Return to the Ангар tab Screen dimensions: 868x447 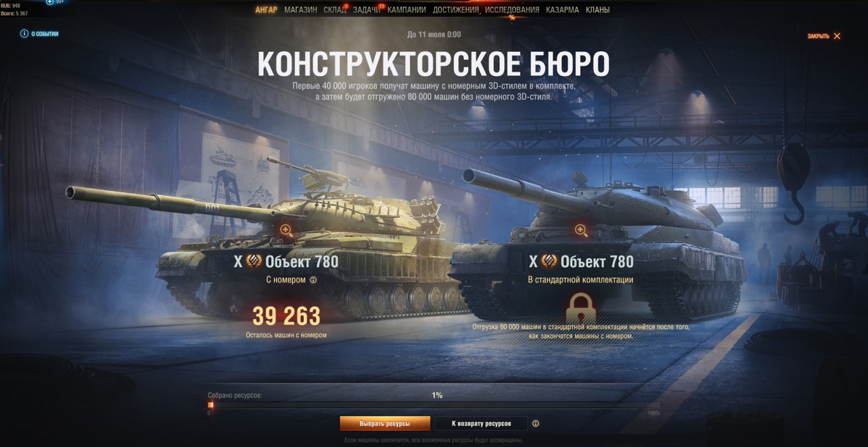[x=266, y=10]
